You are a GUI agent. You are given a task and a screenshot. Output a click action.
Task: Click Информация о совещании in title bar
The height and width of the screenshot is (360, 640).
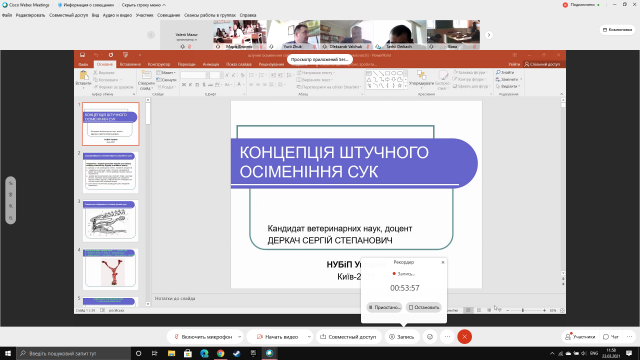86,5
